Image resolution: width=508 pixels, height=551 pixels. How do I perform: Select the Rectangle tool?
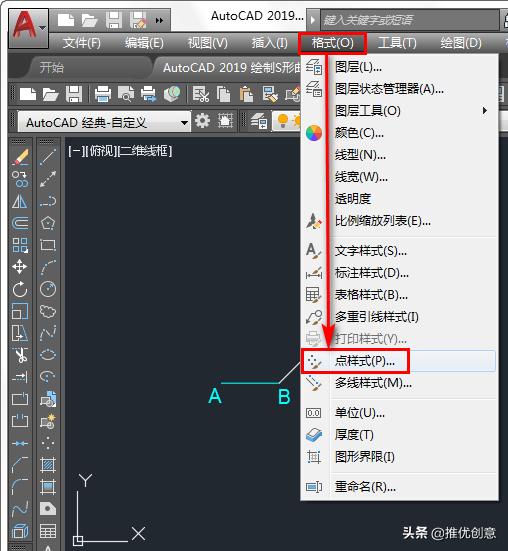pyautogui.click(x=48, y=245)
